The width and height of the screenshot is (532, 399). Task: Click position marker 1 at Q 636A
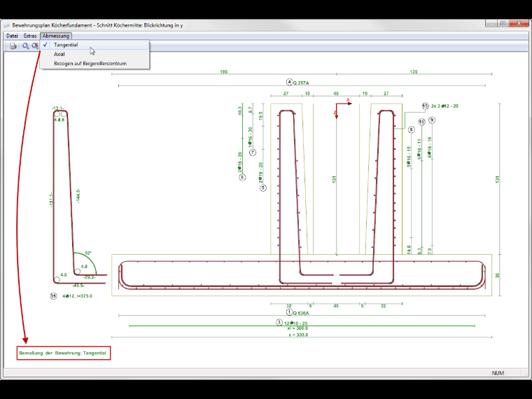point(289,312)
